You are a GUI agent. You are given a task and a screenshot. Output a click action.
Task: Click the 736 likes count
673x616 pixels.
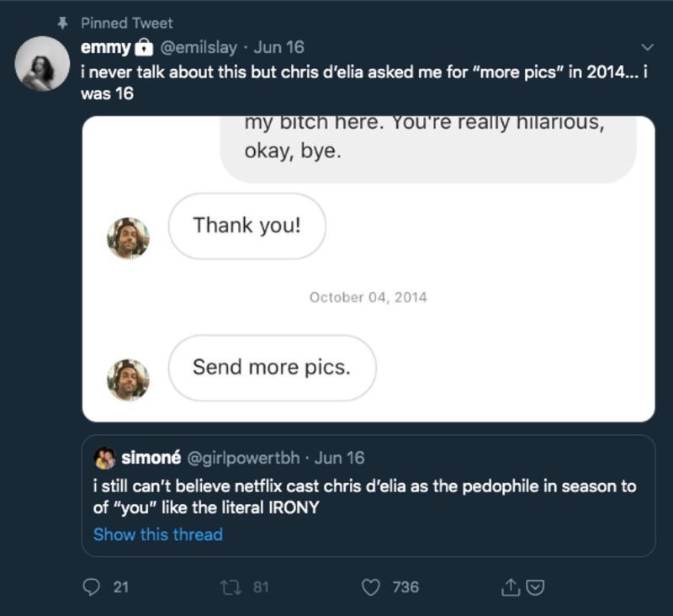click(x=405, y=587)
